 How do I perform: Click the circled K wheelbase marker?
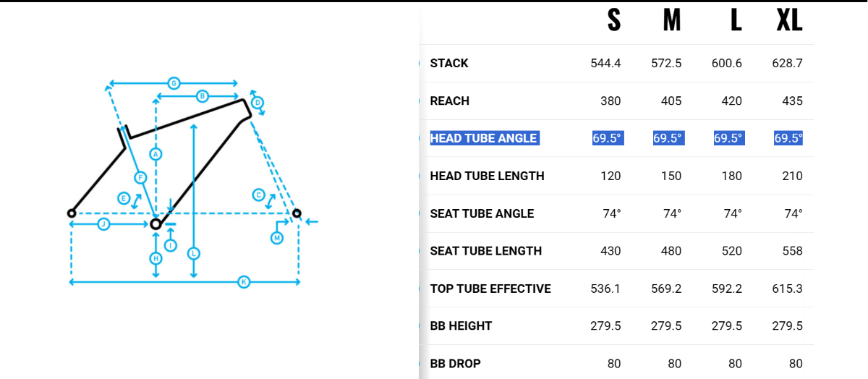pos(244,282)
